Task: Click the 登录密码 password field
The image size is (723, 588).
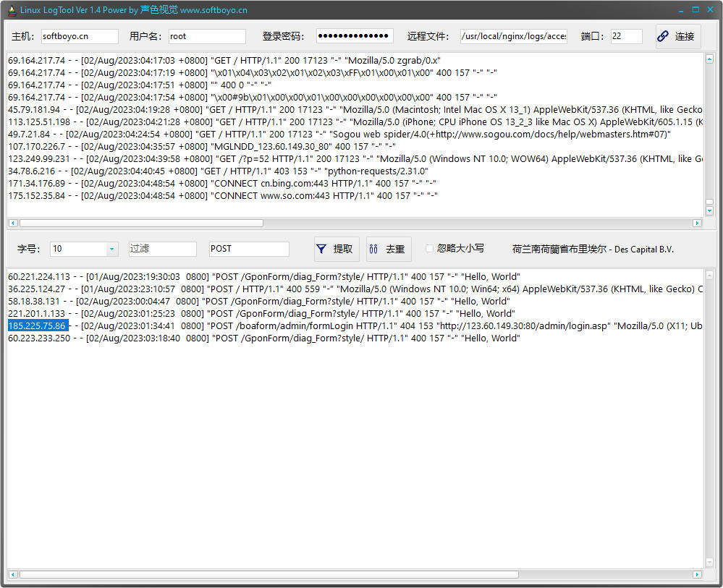Action: tap(355, 36)
